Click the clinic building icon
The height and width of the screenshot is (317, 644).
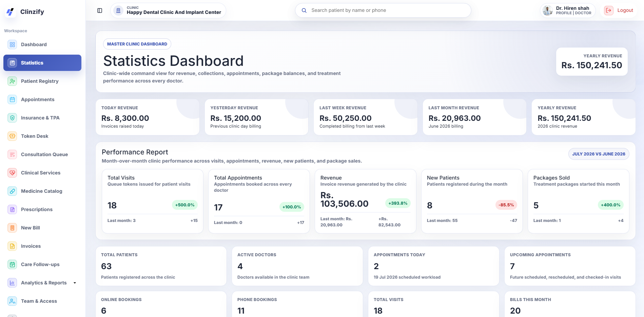point(118,11)
